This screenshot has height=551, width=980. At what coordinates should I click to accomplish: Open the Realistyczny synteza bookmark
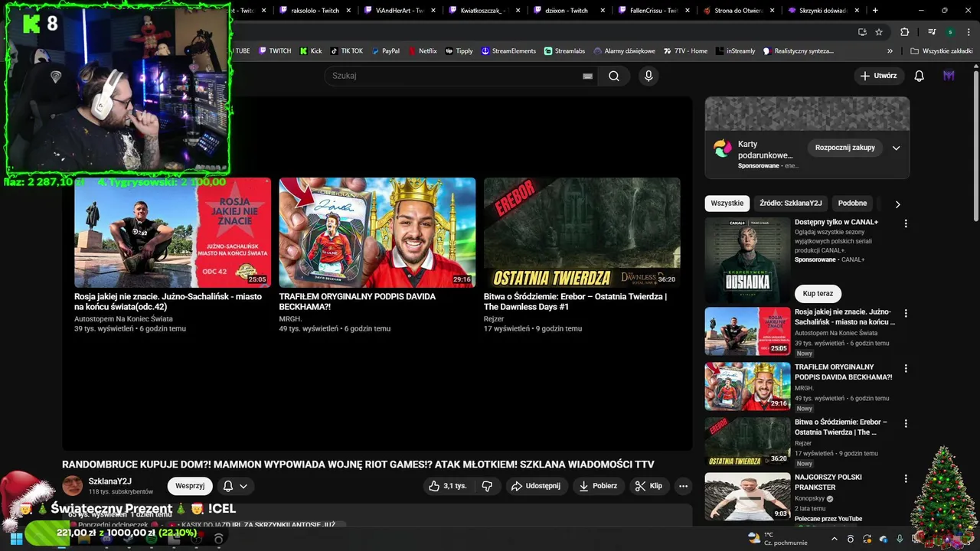point(798,51)
